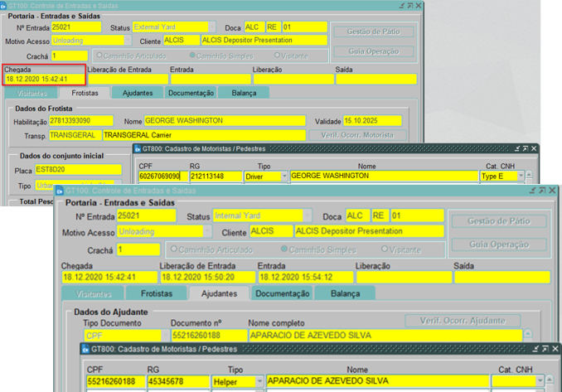Restore-down icon of upper GT800 window
562x392 pixels.
point(517,148)
